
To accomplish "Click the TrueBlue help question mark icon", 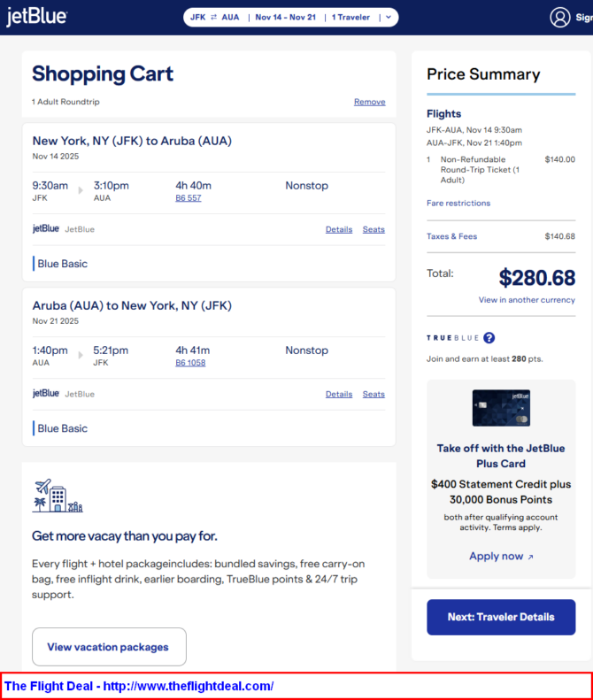I will point(489,337).
